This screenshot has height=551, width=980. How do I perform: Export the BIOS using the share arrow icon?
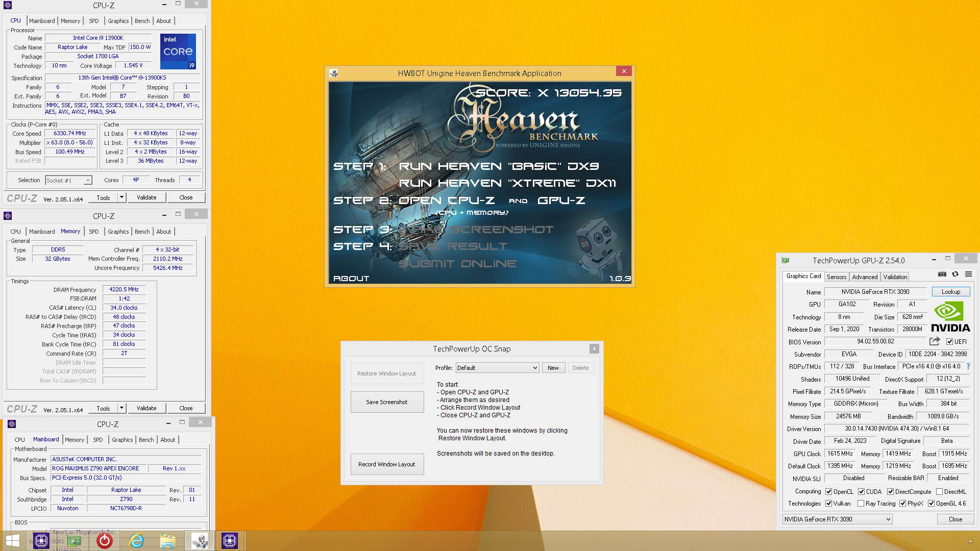[935, 341]
